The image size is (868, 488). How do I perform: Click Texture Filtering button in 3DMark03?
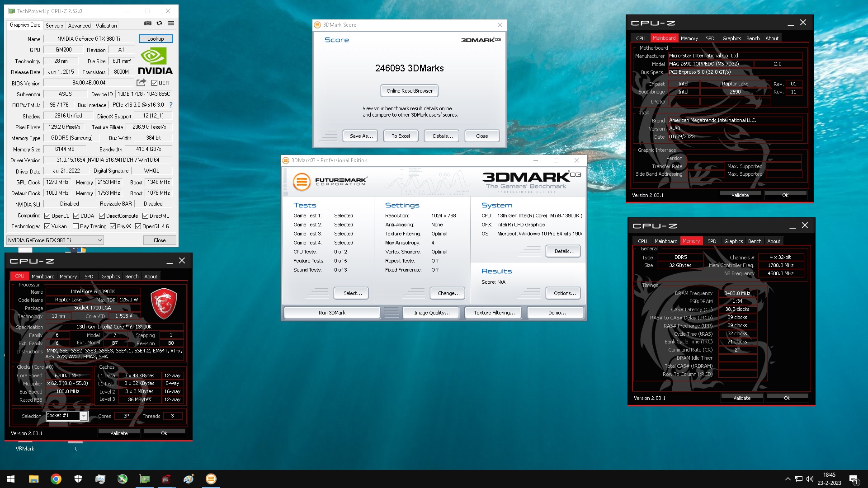point(494,313)
